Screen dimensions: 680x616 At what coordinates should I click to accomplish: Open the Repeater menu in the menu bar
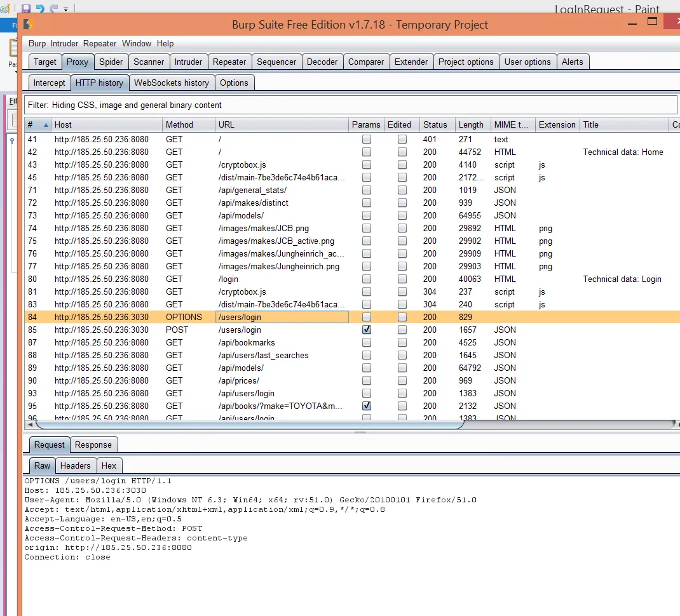100,43
